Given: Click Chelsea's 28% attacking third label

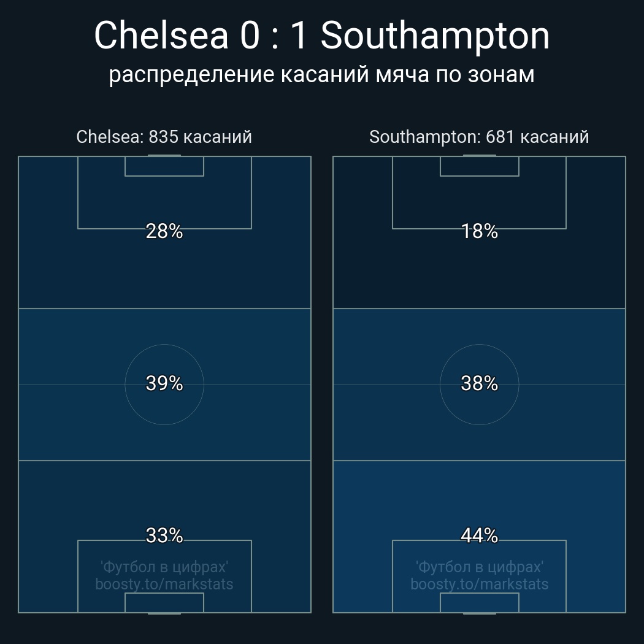Looking at the screenshot, I should pos(164,231).
